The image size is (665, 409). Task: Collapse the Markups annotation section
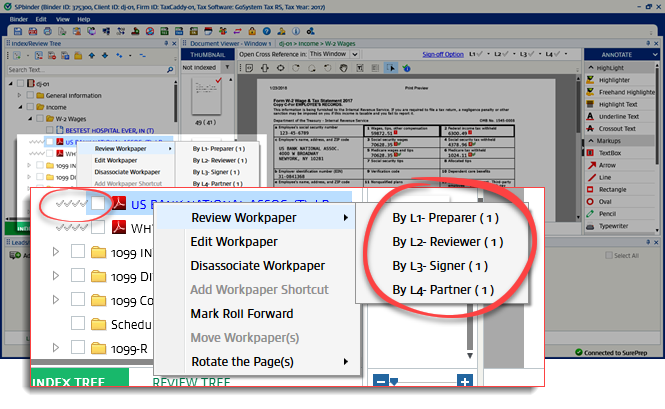coord(591,141)
